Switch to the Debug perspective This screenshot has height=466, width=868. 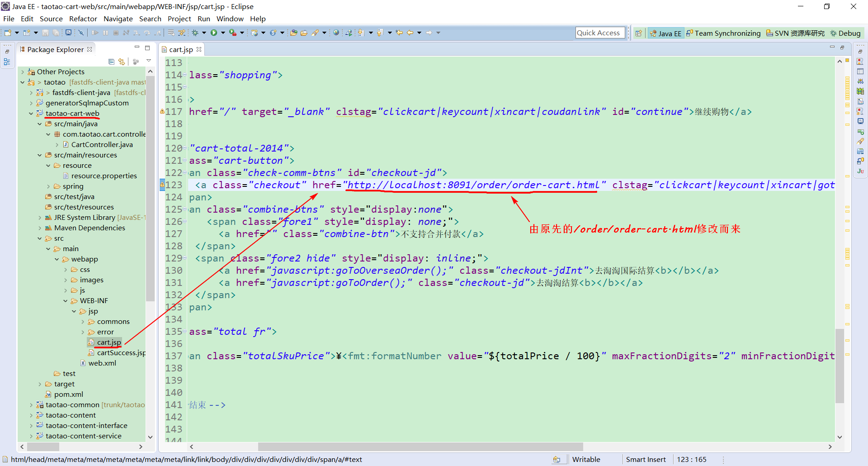[x=845, y=33]
